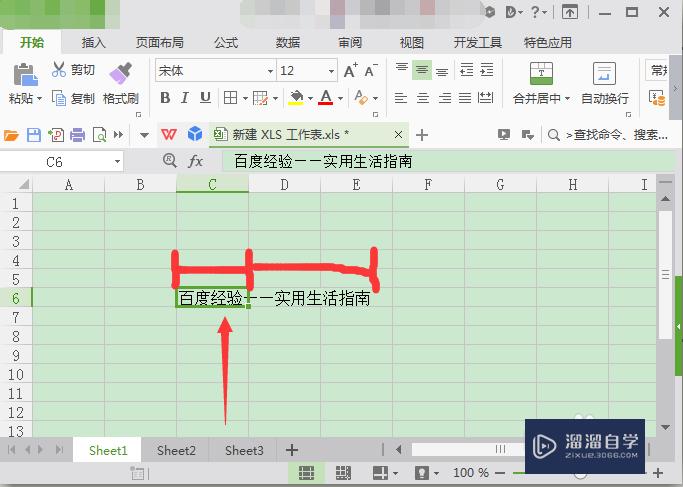Increase indent icon
The height and width of the screenshot is (487, 683).
pos(487,70)
